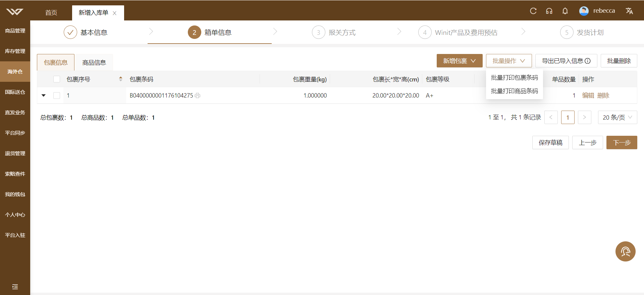Check the checkbox for package row 1
This screenshot has height=295, width=644.
pos(57,96)
